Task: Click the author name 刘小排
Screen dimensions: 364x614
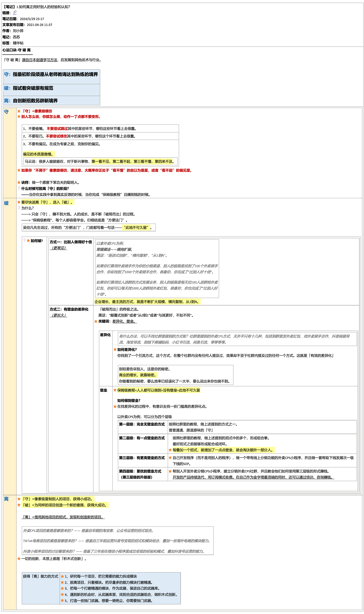Action: (18, 31)
